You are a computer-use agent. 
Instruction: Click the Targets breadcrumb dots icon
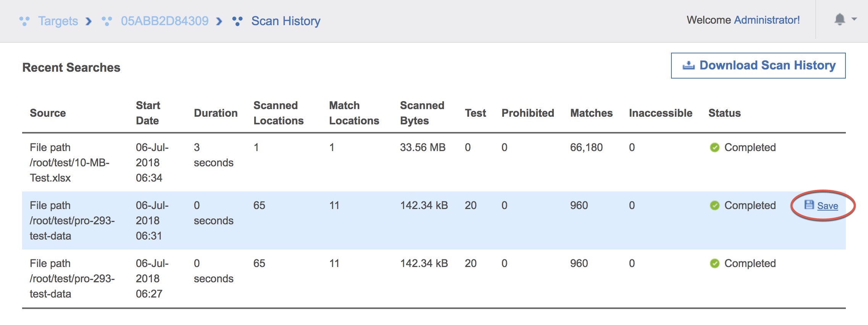coord(24,21)
